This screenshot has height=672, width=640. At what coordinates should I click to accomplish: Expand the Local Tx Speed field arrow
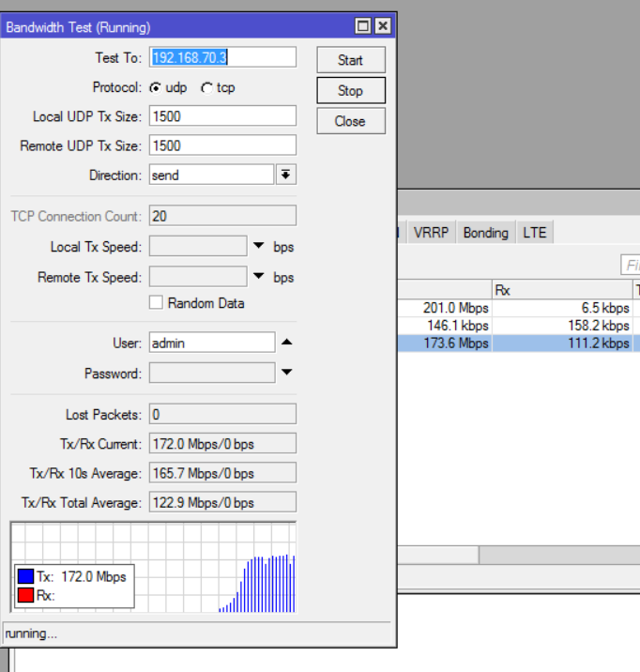pos(258,246)
